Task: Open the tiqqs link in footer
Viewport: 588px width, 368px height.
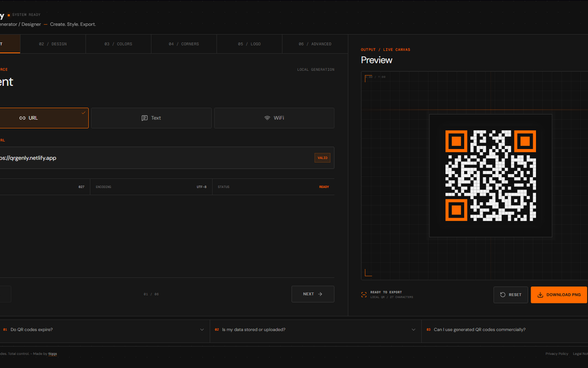Action: [53, 354]
